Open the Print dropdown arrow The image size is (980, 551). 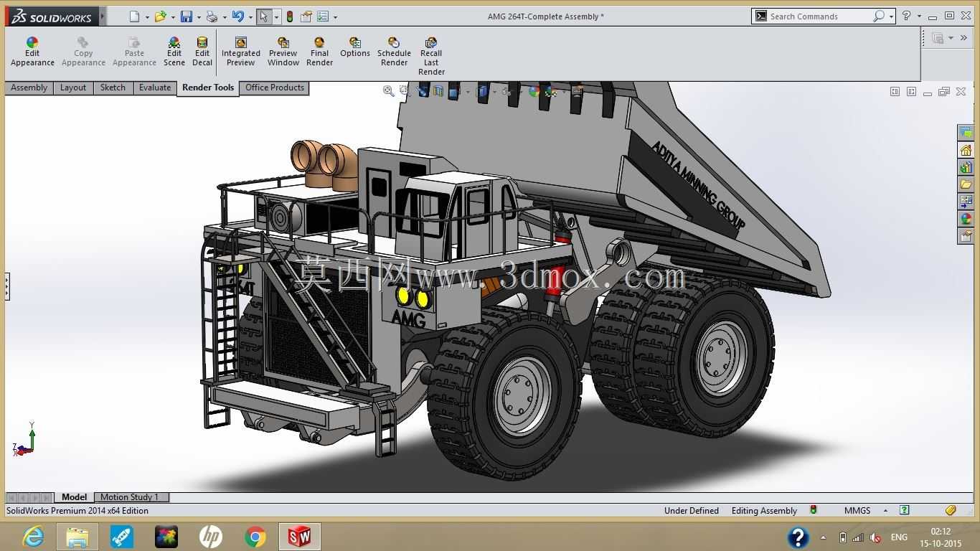click(224, 17)
